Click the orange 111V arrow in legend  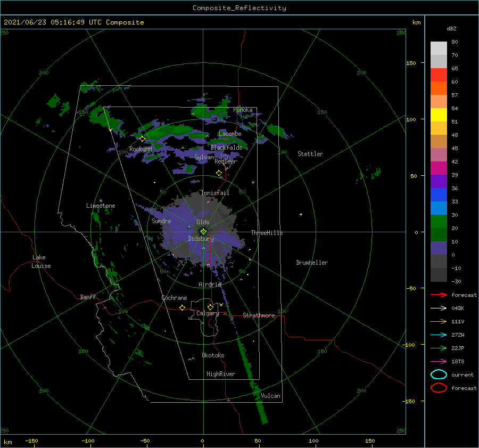pos(439,321)
